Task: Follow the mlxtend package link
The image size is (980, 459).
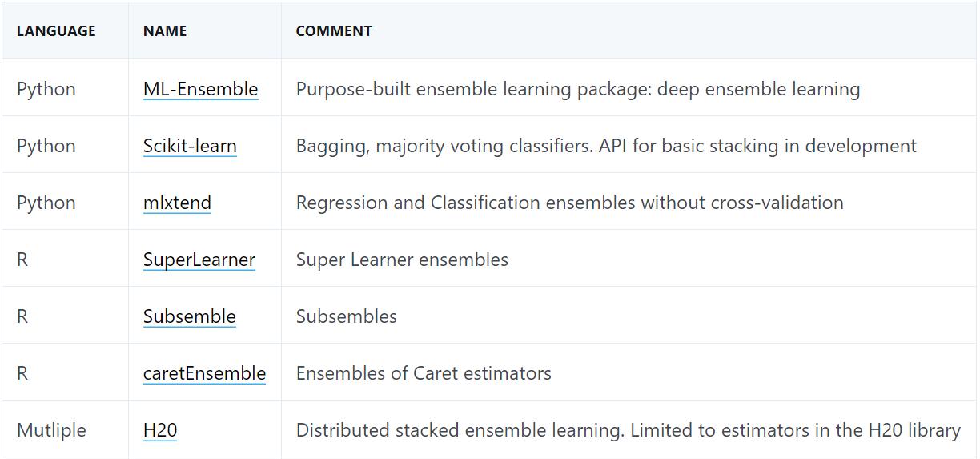Action: (x=177, y=203)
